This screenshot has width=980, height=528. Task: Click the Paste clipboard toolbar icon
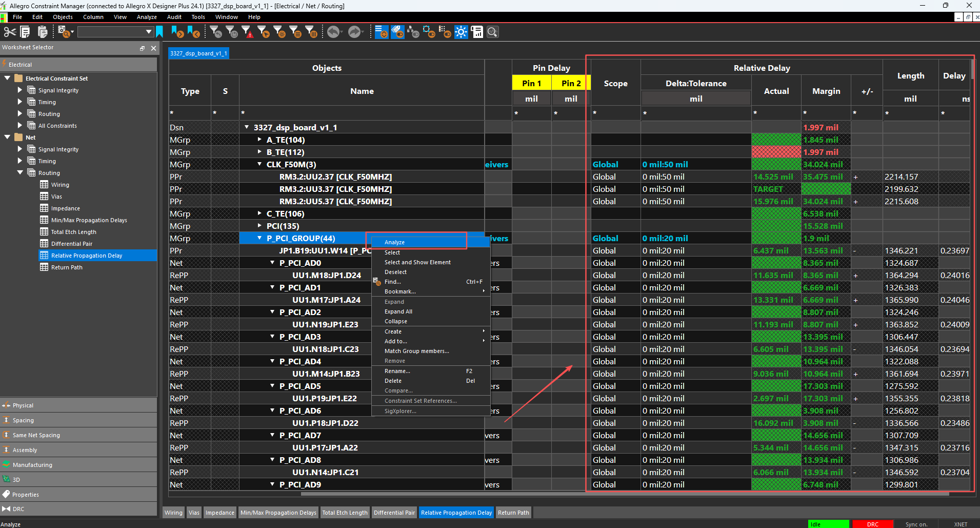43,32
